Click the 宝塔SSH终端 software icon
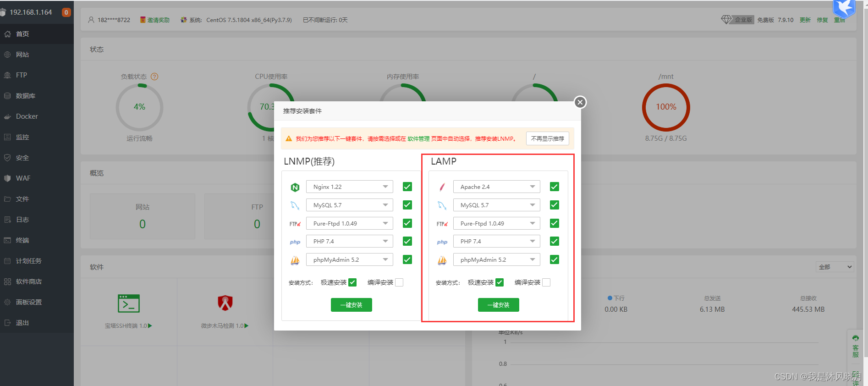Image resolution: width=868 pixels, height=386 pixels. [129, 303]
